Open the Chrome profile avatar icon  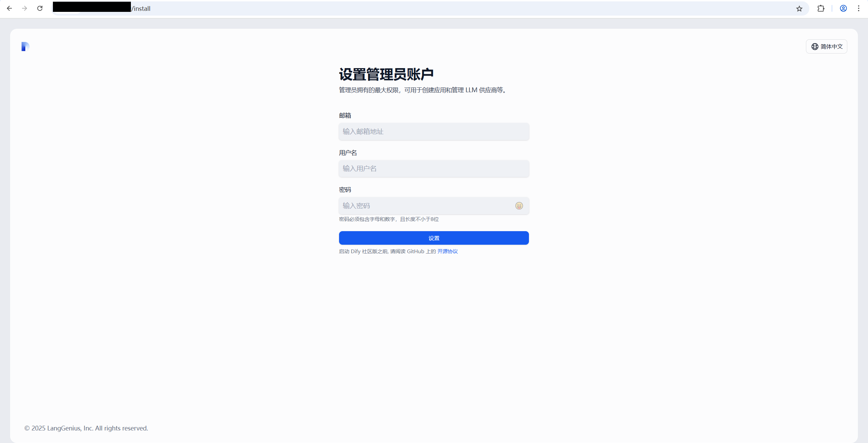click(843, 8)
